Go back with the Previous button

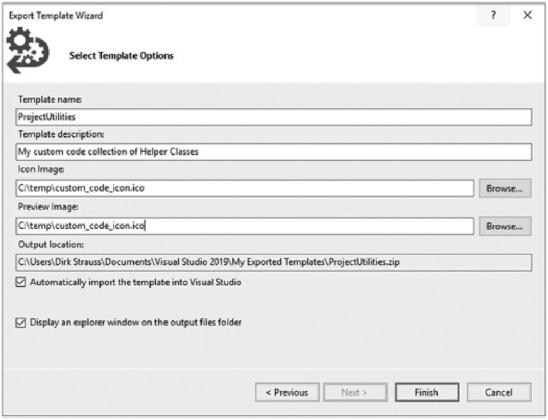coord(287,392)
